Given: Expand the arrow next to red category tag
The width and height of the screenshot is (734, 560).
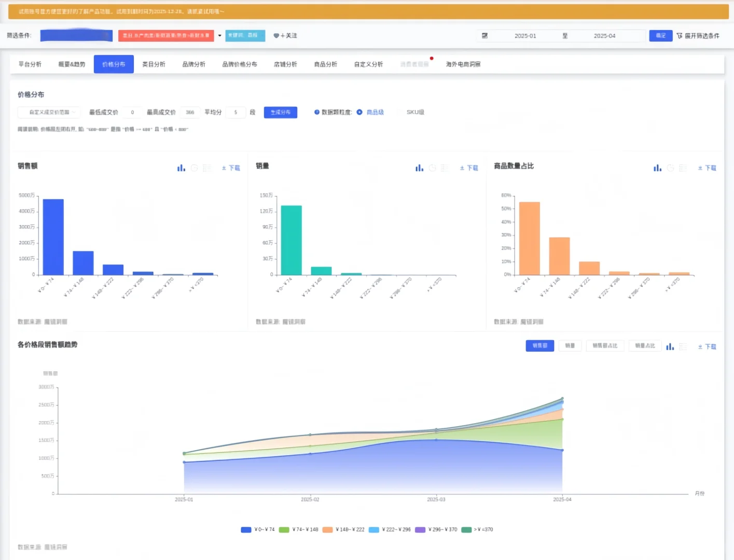Looking at the screenshot, I should 220,36.
